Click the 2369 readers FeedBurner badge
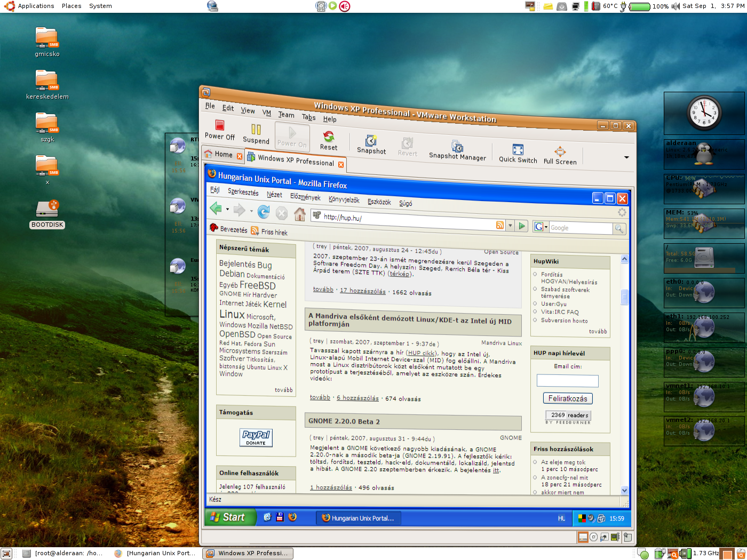This screenshot has height=560, width=747. coord(568,415)
